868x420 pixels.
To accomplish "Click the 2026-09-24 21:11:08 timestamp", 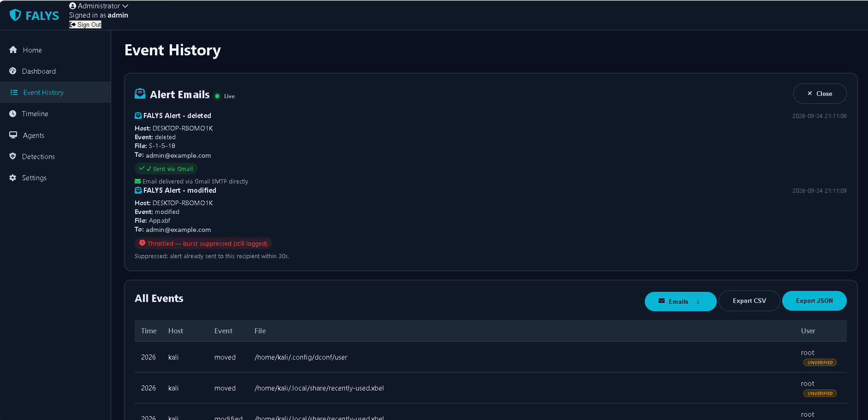I will 819,116.
